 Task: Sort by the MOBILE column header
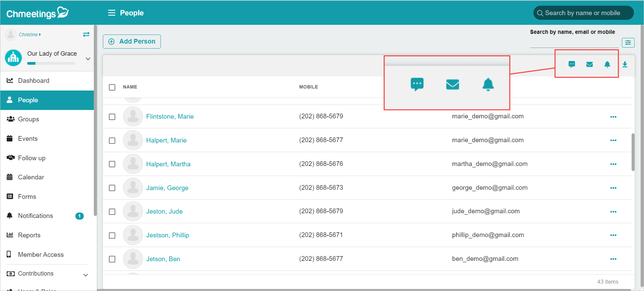click(x=309, y=87)
